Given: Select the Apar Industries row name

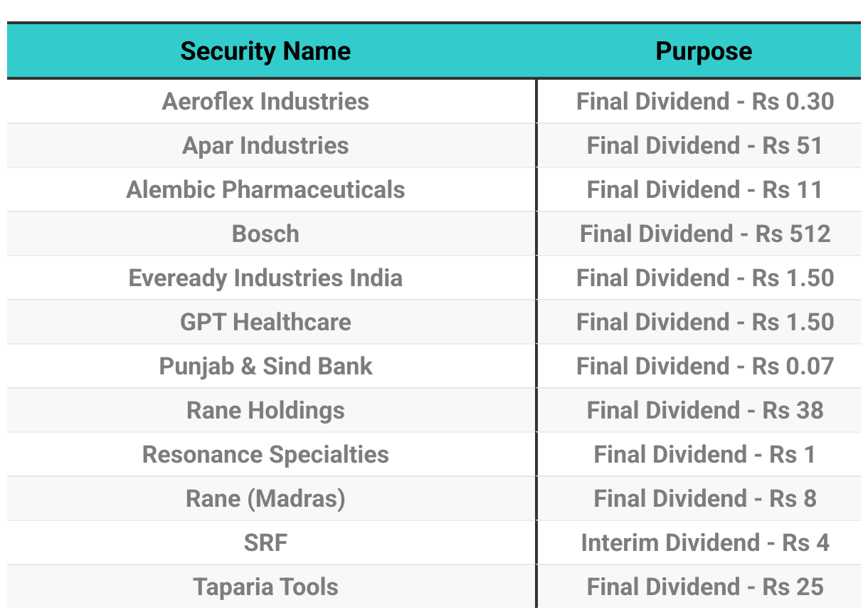Looking at the screenshot, I should [265, 145].
